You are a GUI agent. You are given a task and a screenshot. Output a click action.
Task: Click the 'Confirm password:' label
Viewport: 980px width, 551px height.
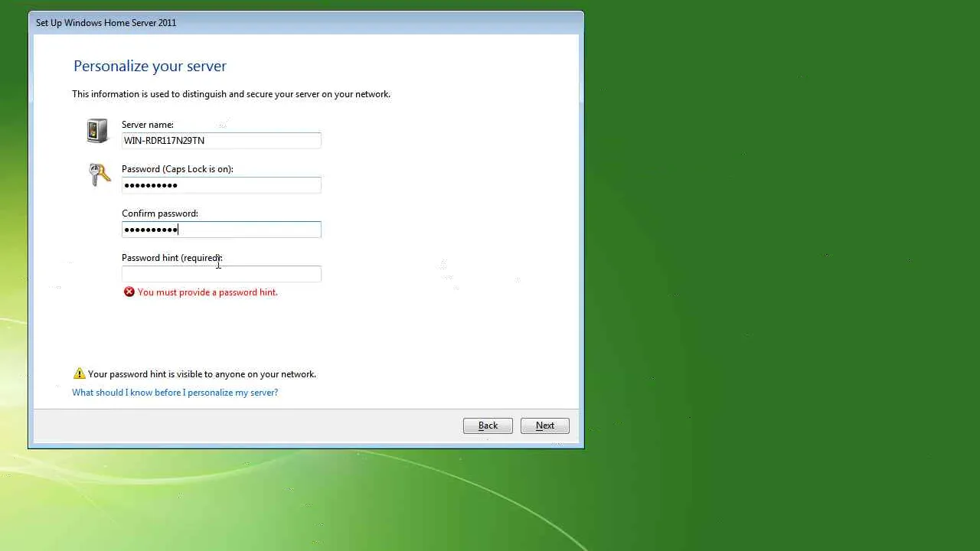tap(160, 214)
